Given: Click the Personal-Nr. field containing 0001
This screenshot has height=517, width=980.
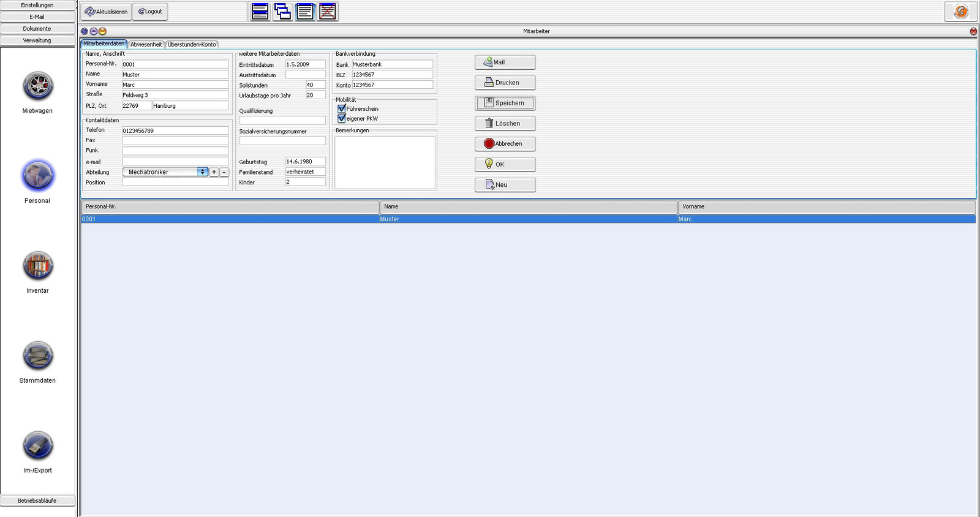Looking at the screenshot, I should click(x=175, y=64).
